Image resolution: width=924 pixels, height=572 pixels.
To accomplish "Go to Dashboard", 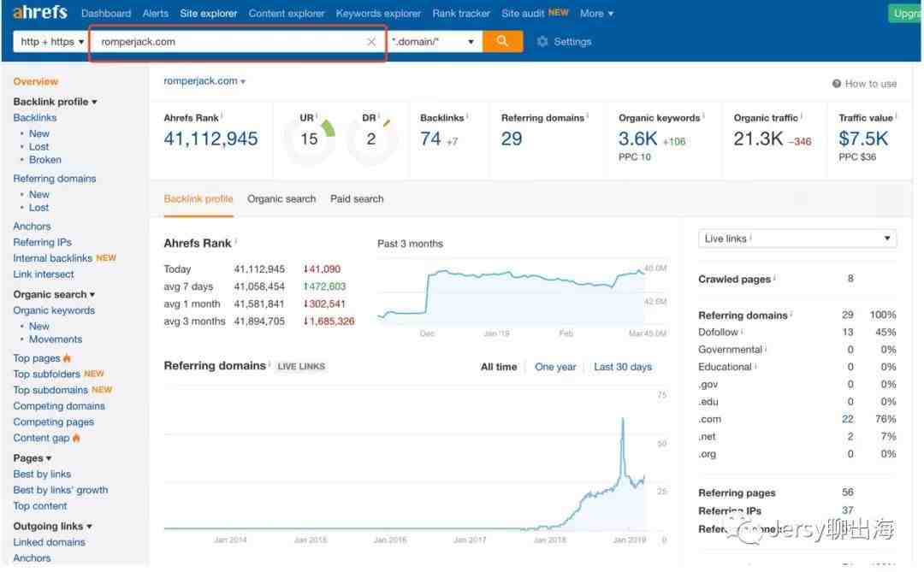I will tap(106, 13).
